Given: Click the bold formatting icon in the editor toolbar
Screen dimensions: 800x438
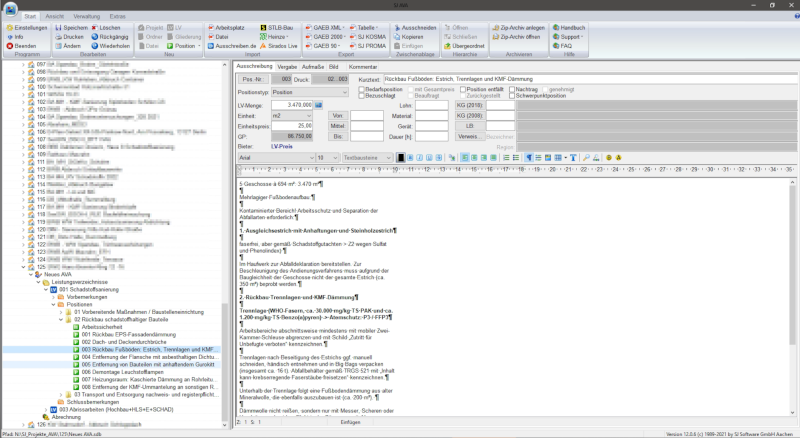Looking at the screenshot, I should click(410, 158).
